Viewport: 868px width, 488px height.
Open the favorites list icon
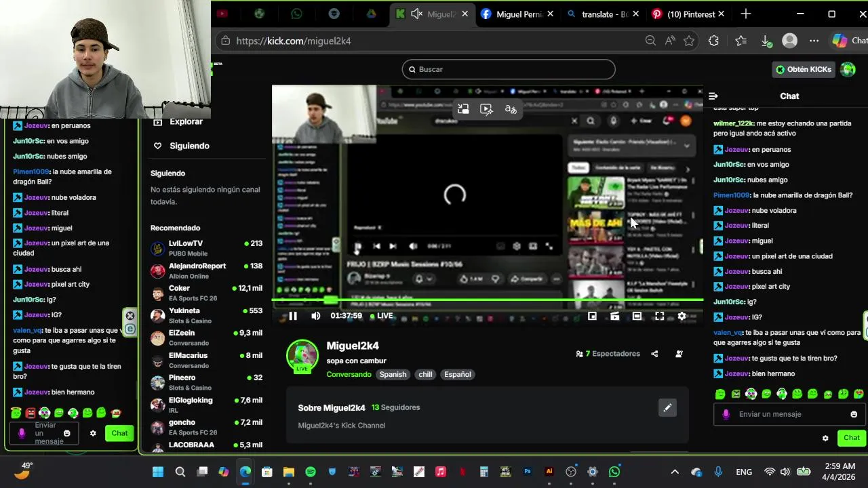[x=741, y=41]
